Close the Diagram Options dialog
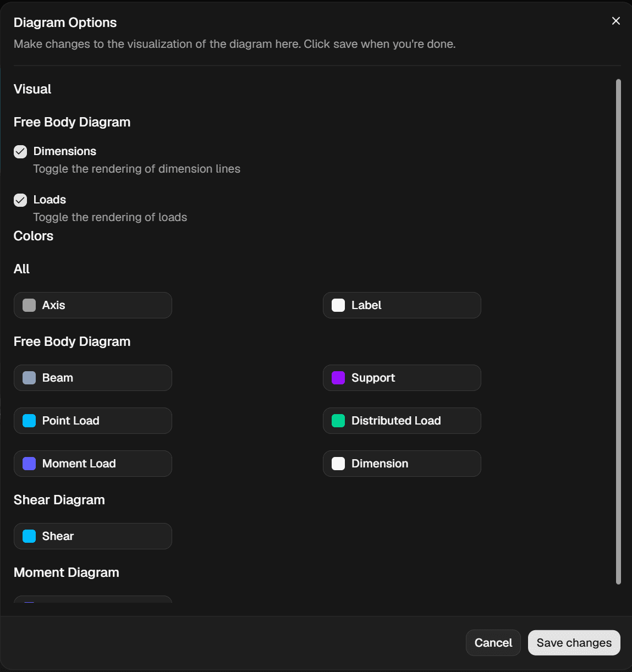The image size is (632, 672). (x=616, y=21)
